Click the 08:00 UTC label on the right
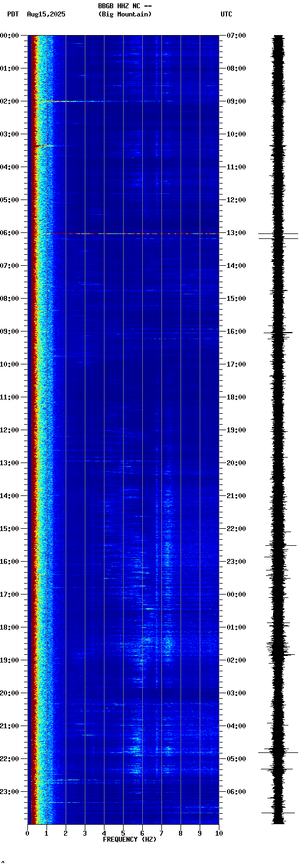 pyautogui.click(x=236, y=68)
